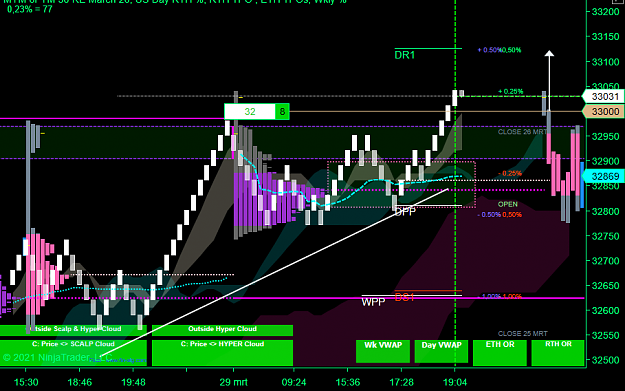Screen dimensions: 625x391
Task: Click the 29 mrt date label
Action: (234, 383)
